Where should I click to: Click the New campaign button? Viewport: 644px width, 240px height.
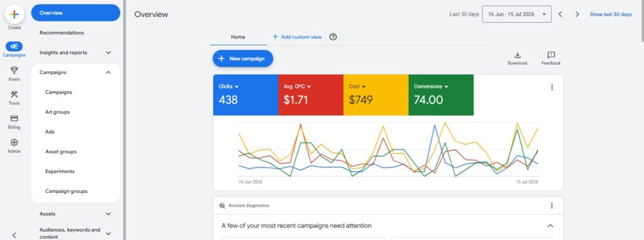coord(243,58)
